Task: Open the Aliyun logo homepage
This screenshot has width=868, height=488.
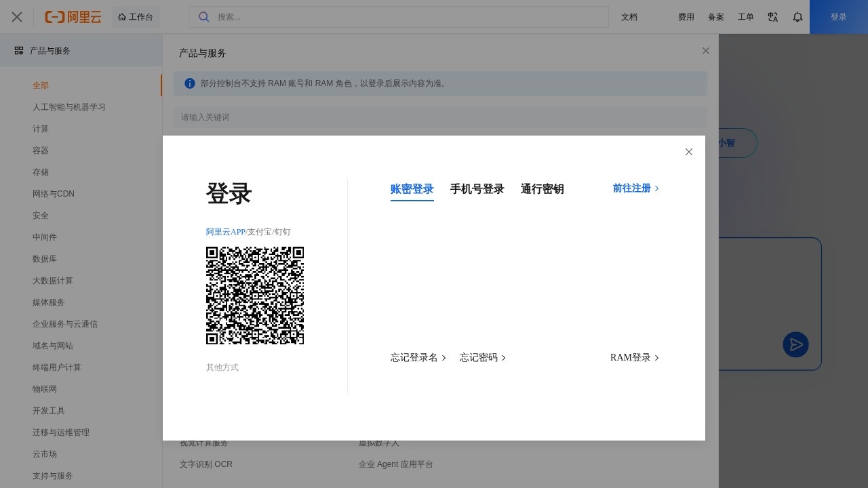Action: click(x=73, y=17)
